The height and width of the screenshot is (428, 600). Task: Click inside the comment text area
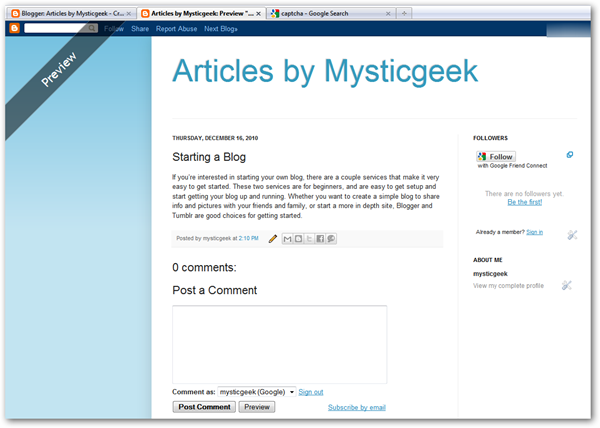pyautogui.click(x=279, y=344)
